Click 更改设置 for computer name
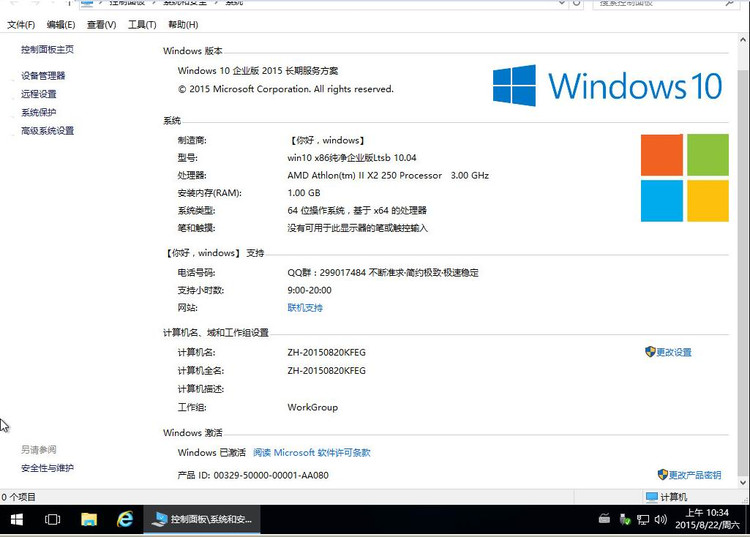750x537 pixels. click(674, 352)
